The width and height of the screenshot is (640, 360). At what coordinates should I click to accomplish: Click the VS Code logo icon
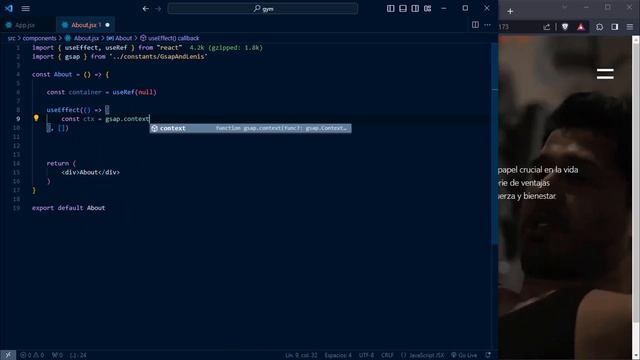tap(9, 8)
